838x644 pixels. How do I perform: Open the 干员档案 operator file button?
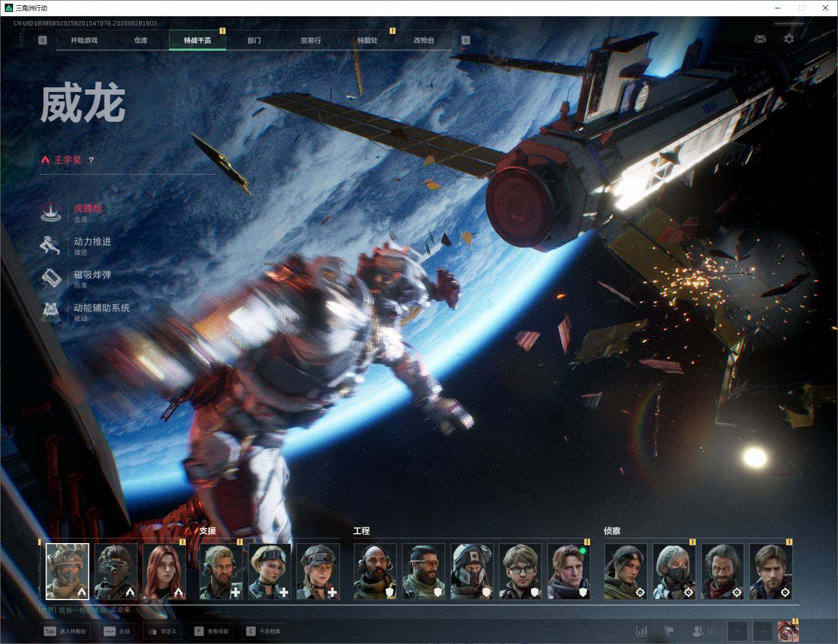pyautogui.click(x=264, y=631)
